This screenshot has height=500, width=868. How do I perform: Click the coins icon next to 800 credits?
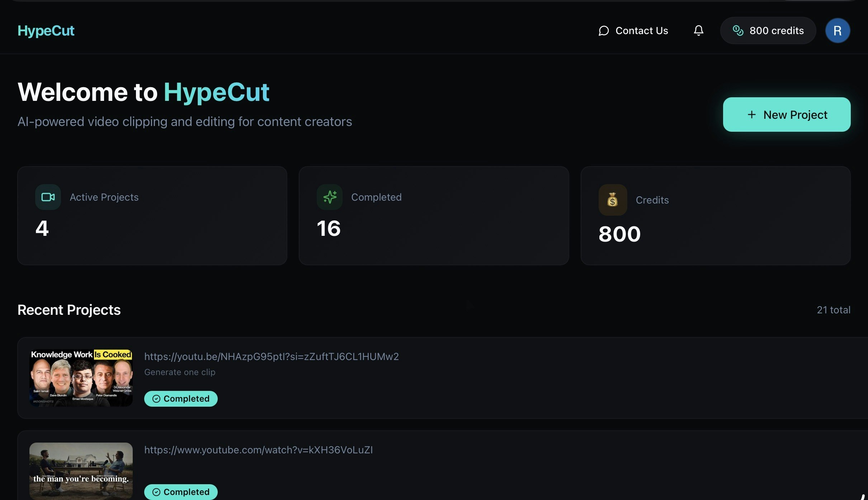click(739, 31)
